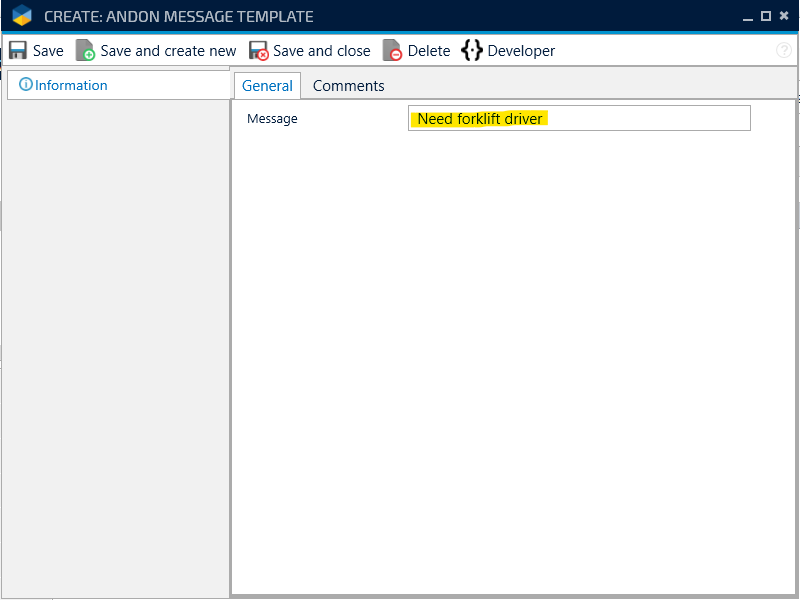
Task: Click the application cube logo in title bar
Action: pos(22,17)
